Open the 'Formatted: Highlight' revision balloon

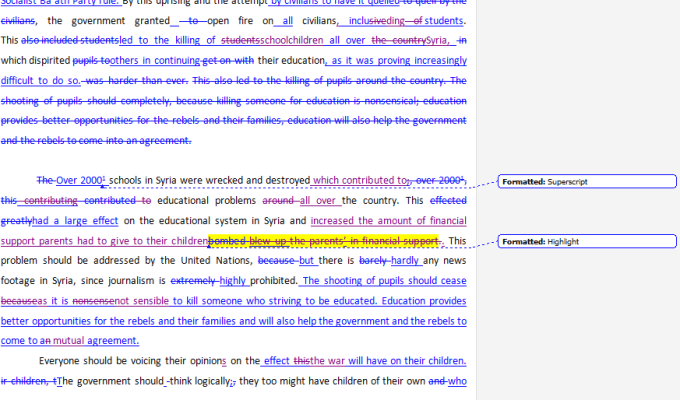[x=587, y=241]
